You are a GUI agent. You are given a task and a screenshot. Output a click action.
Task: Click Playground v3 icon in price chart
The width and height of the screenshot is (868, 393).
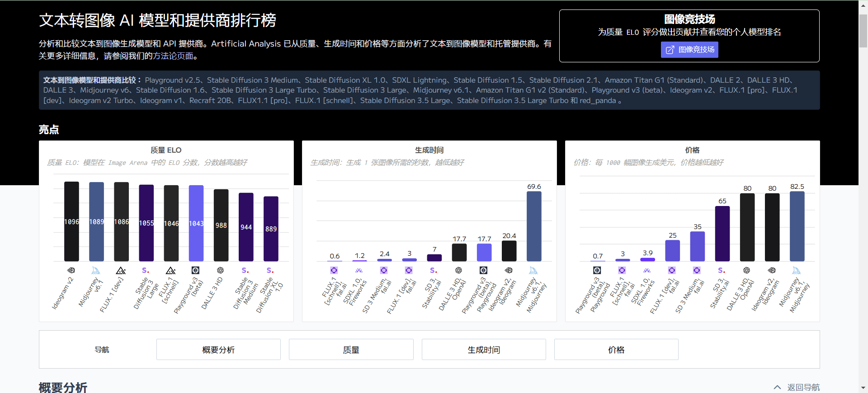click(597, 270)
